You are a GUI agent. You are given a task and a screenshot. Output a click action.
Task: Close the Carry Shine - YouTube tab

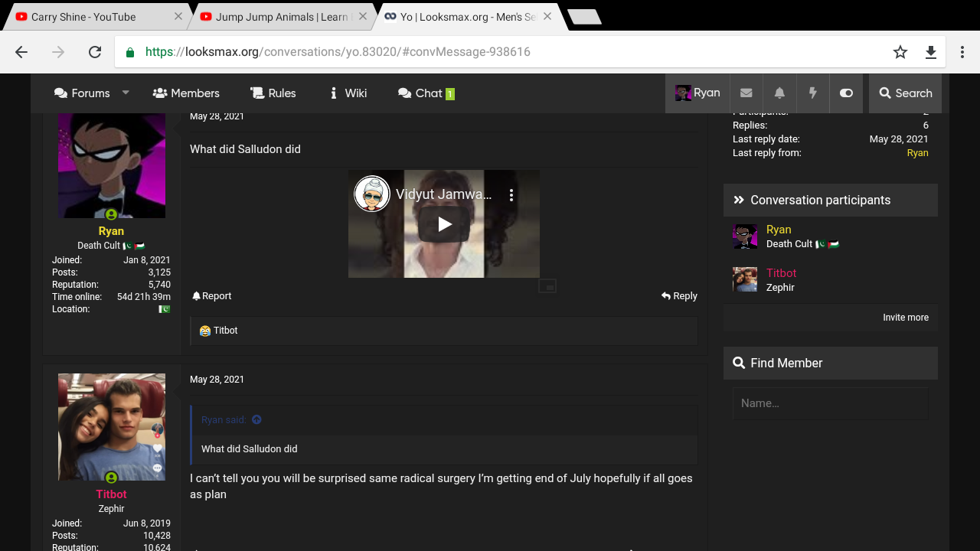178,16
